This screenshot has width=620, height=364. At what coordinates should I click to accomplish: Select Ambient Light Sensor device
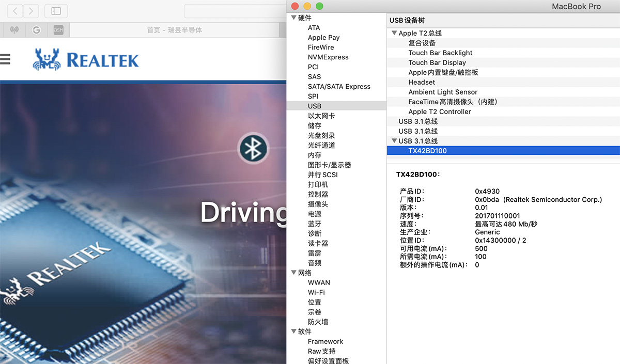click(x=443, y=92)
